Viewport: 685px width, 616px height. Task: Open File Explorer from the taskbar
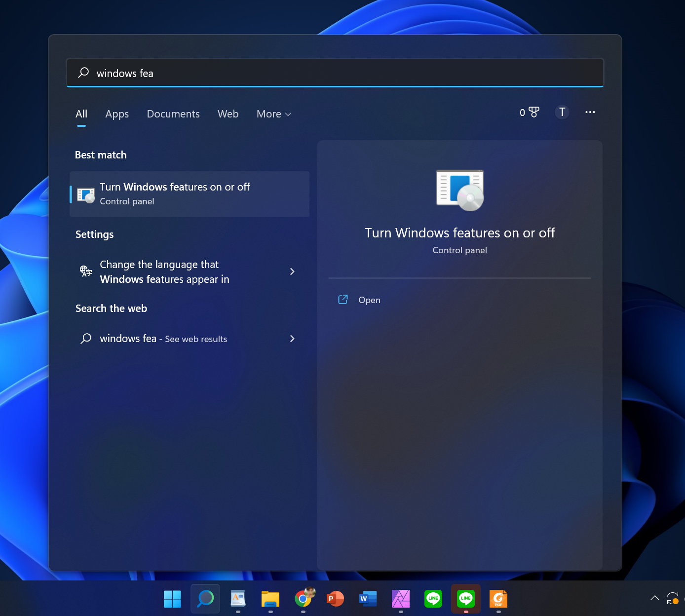point(270,599)
